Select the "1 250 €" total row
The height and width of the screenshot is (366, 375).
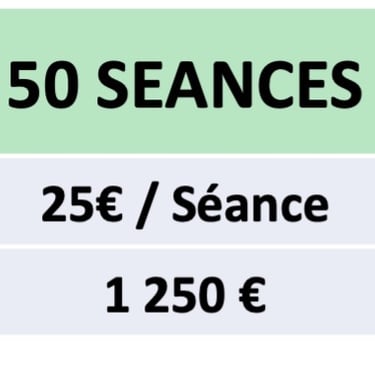click(x=187, y=292)
